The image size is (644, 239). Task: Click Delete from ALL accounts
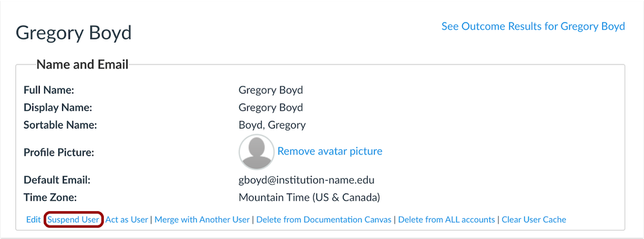(447, 220)
